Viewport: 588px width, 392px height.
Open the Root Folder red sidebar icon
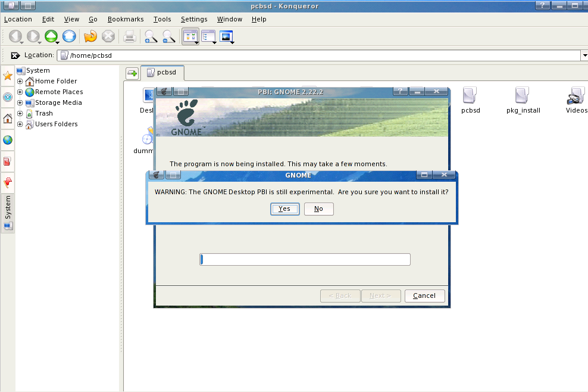pyautogui.click(x=8, y=161)
